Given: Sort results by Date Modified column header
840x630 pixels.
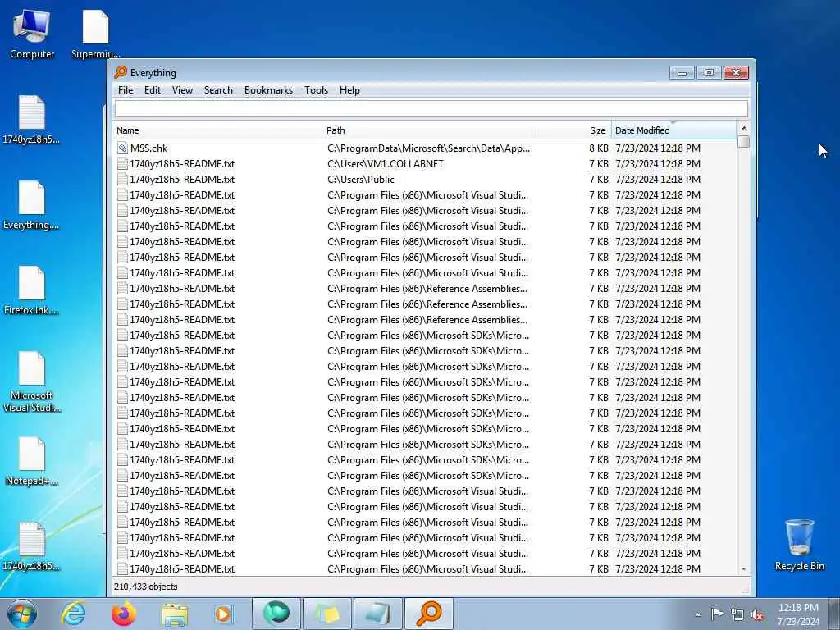Looking at the screenshot, I should pyautogui.click(x=673, y=130).
